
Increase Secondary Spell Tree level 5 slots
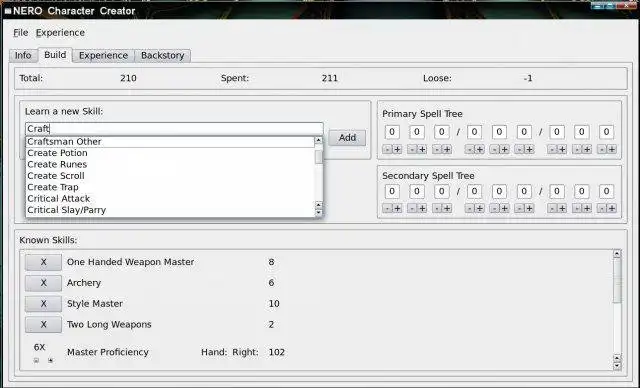[504, 208]
